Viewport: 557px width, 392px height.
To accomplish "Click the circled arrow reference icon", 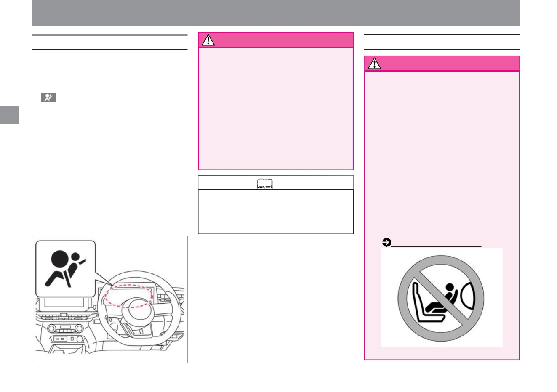I will coord(386,242).
